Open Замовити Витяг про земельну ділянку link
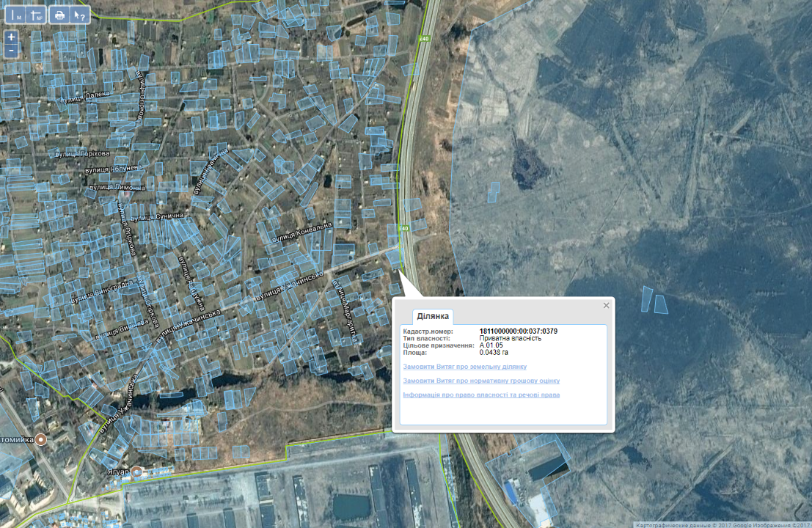 click(x=464, y=367)
